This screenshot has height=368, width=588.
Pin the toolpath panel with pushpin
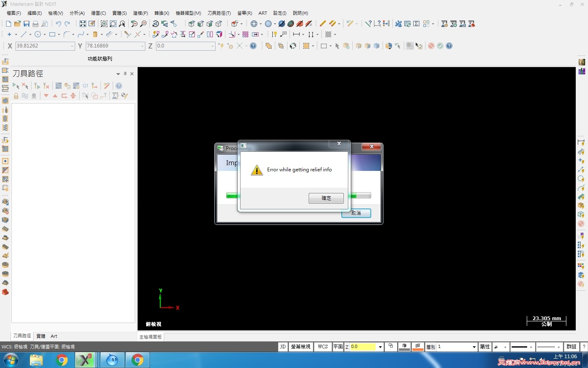(125, 74)
